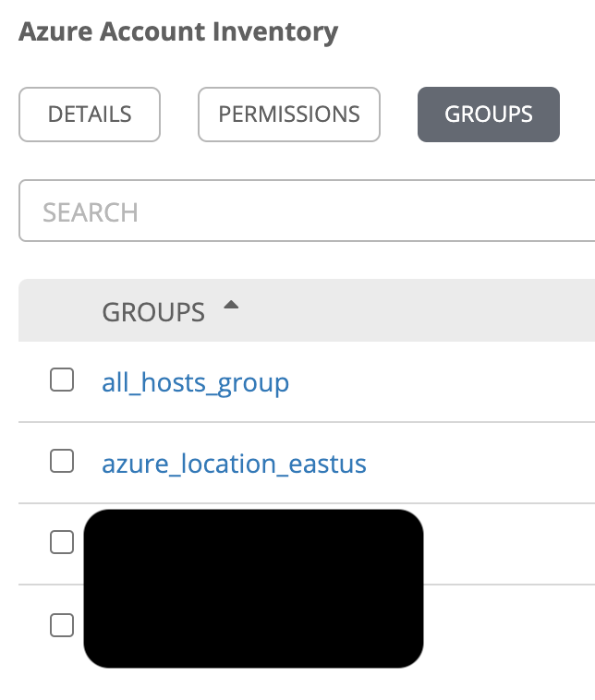
Task: Click the Azure Account Inventory title
Action: pos(178,32)
